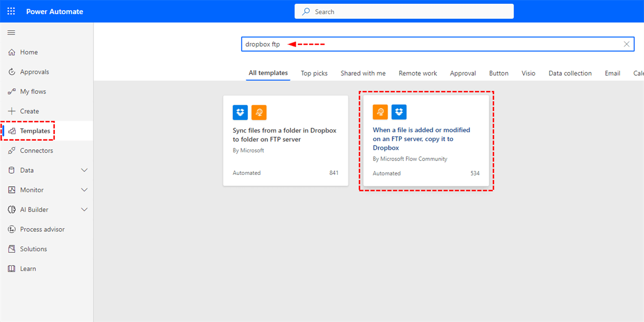Click the 841 usage count
Screen dimensions: 644x322
coord(334,173)
